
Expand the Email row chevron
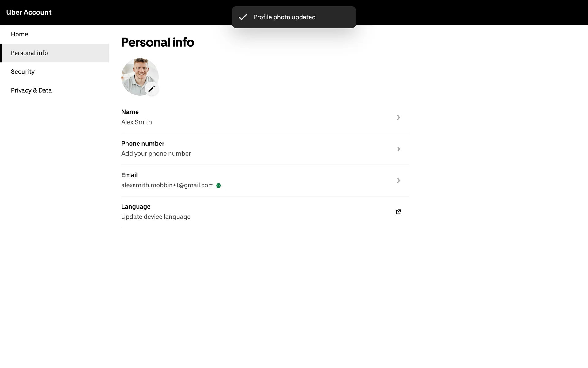point(398,181)
